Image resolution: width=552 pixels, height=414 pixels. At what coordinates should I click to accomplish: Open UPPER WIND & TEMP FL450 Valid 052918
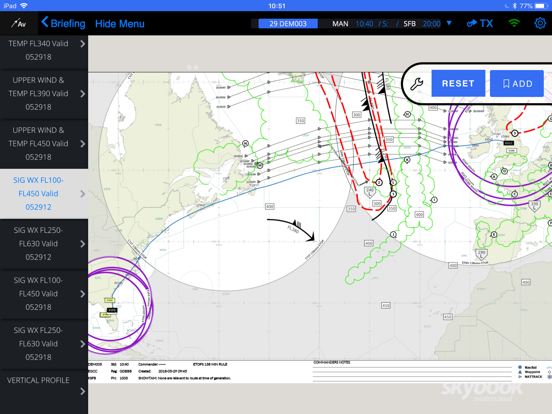[x=44, y=144]
